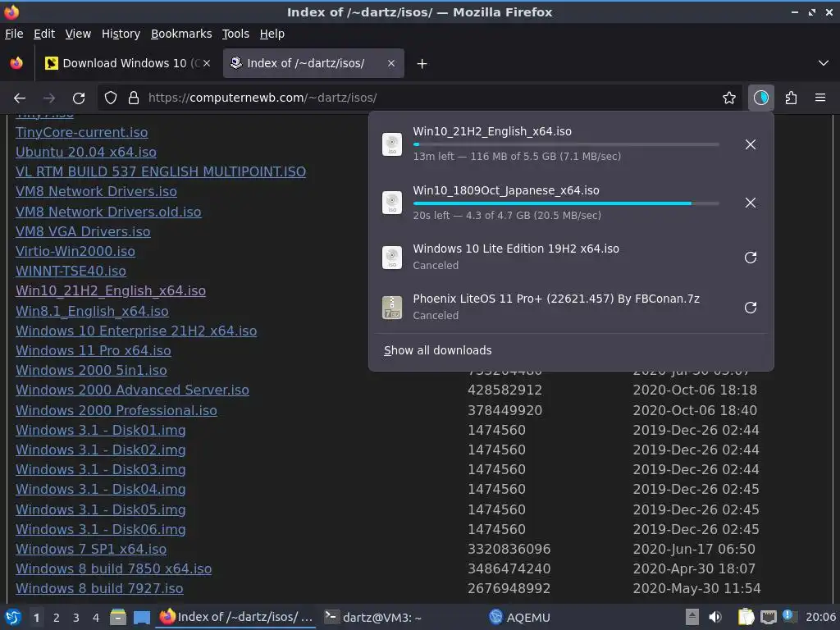Open the extensions puzzle icon
This screenshot has height=630, width=840.
[792, 98]
